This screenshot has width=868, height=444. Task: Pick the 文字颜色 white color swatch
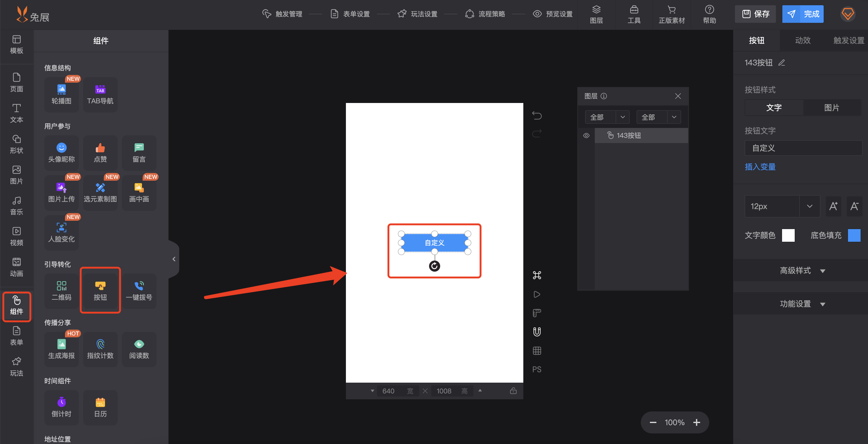tap(788, 235)
